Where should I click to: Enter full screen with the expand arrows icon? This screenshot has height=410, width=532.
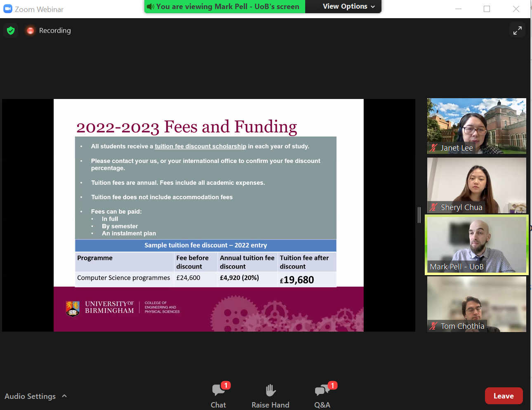click(x=517, y=31)
